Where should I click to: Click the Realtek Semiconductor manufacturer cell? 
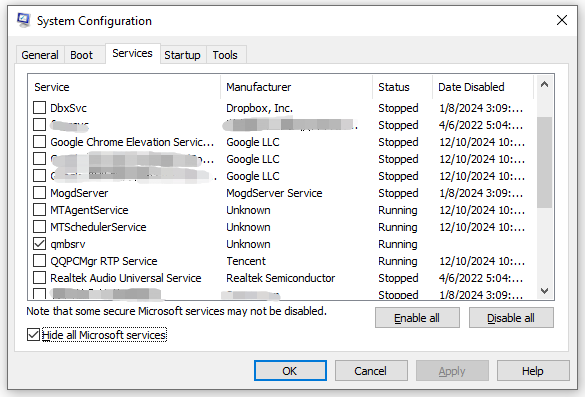(x=281, y=278)
